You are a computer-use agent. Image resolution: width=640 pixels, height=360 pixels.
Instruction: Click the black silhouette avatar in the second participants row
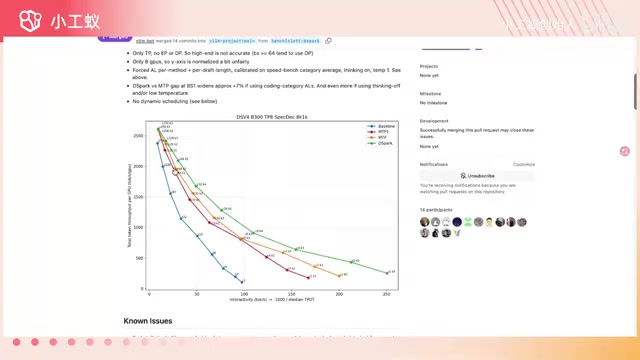pyautogui.click(x=435, y=233)
